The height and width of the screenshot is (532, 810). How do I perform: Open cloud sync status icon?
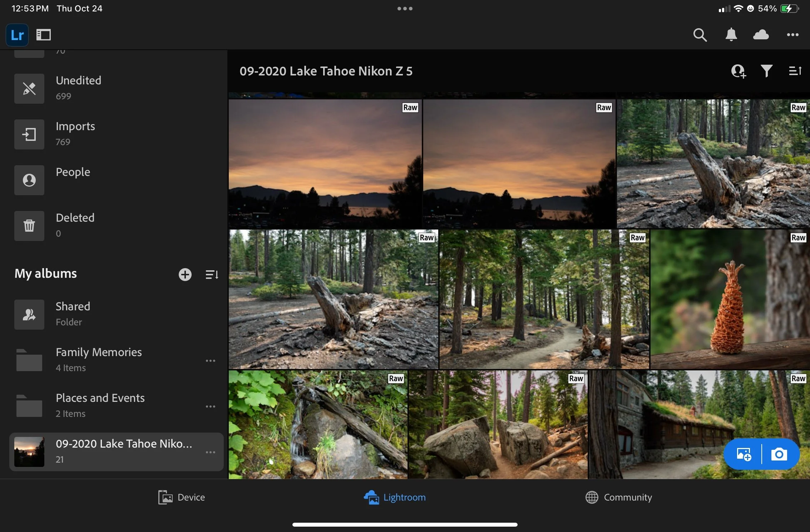[761, 35]
